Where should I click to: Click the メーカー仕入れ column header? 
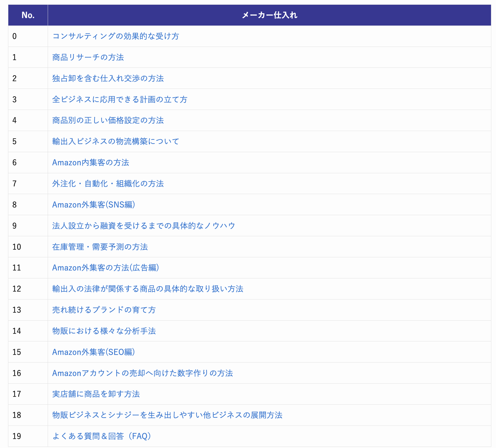[269, 15]
